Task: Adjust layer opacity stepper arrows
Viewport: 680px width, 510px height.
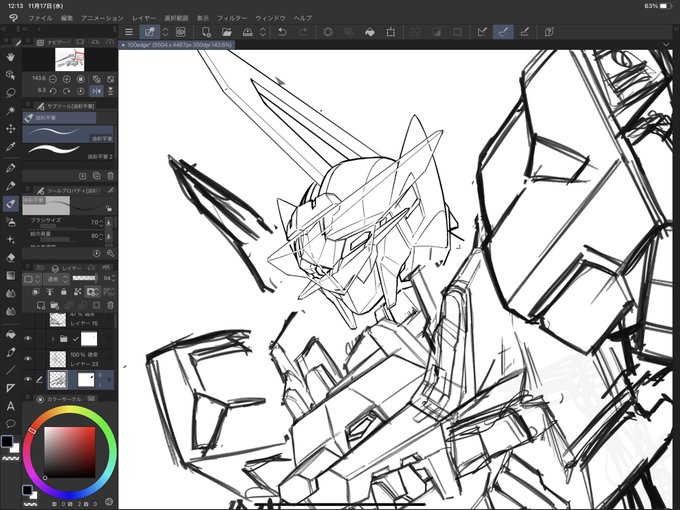Action: [113, 278]
